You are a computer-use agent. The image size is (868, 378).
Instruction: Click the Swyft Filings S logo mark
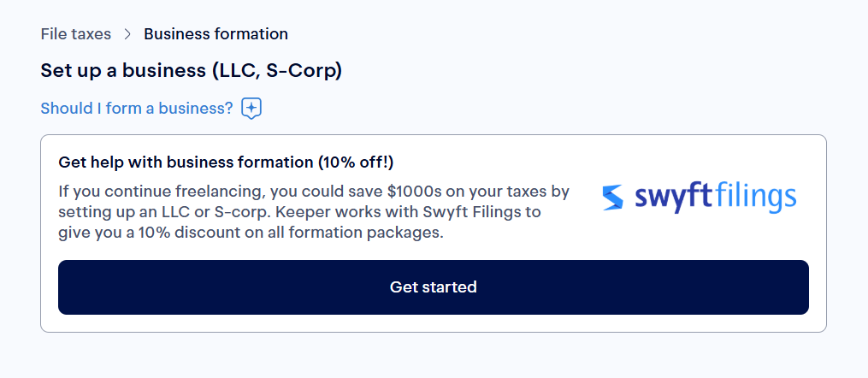613,198
